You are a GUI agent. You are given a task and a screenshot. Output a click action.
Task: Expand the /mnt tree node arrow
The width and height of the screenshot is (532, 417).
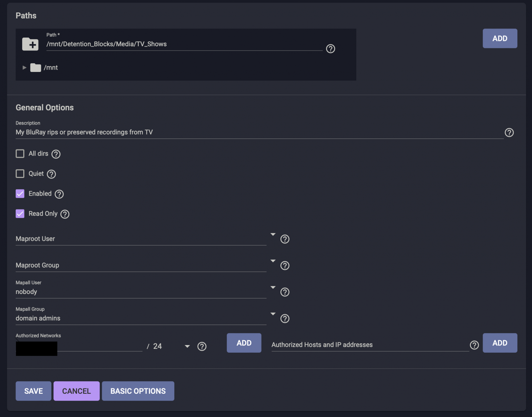click(24, 67)
